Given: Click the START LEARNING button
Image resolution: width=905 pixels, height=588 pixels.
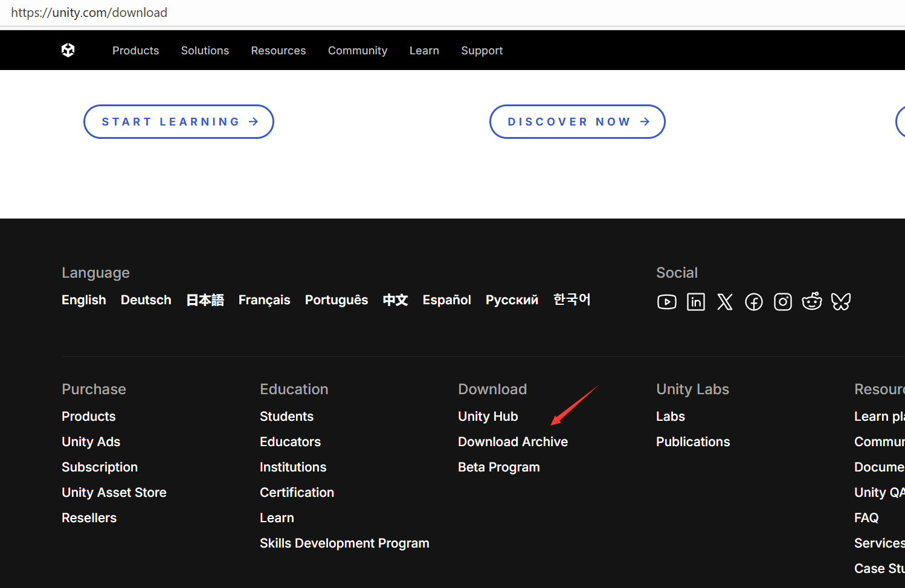Looking at the screenshot, I should tap(179, 121).
